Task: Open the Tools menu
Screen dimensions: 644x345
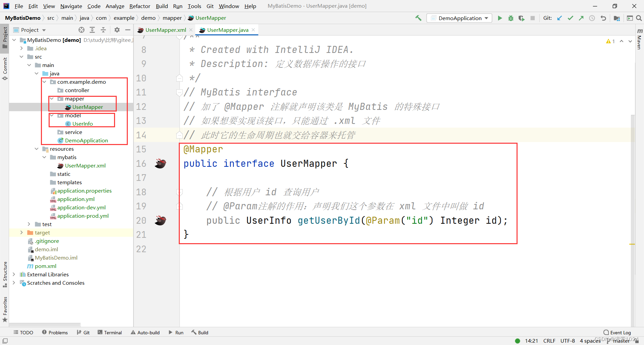Action: (x=194, y=6)
